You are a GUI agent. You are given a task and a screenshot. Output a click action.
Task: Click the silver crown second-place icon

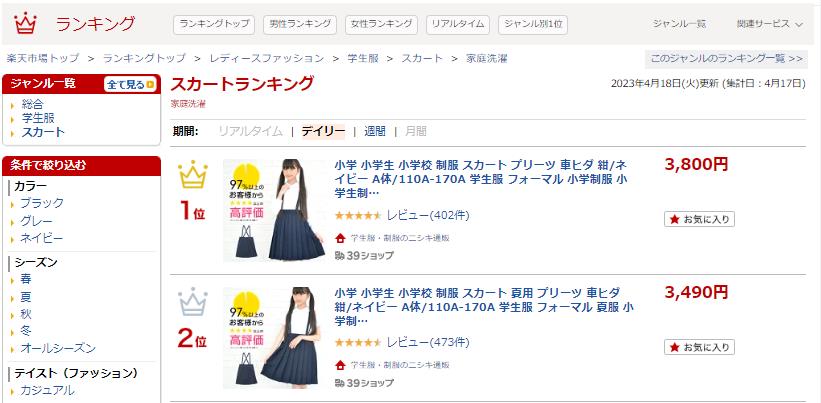pyautogui.click(x=193, y=302)
